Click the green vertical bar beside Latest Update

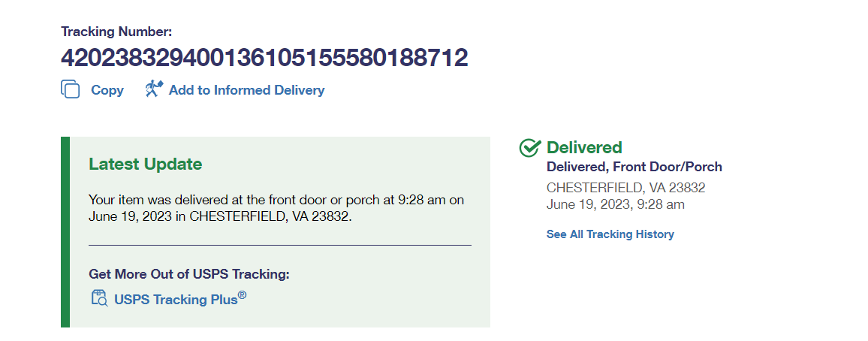point(65,232)
